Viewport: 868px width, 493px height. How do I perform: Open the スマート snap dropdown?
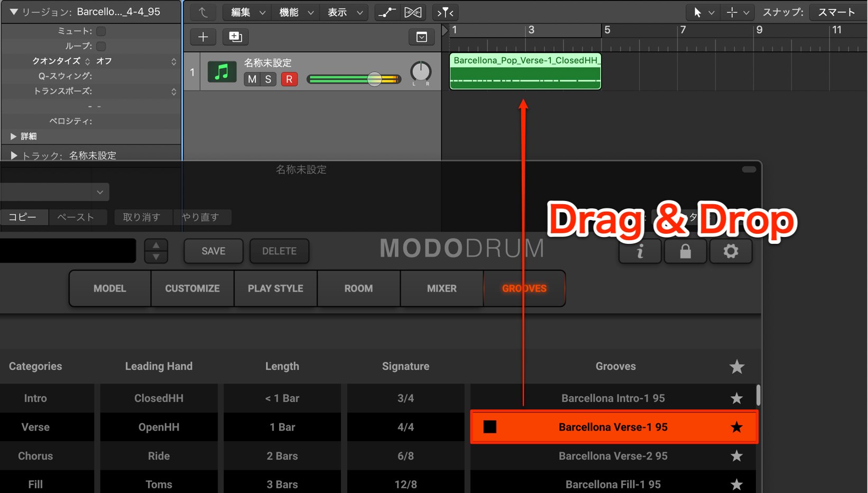(838, 12)
